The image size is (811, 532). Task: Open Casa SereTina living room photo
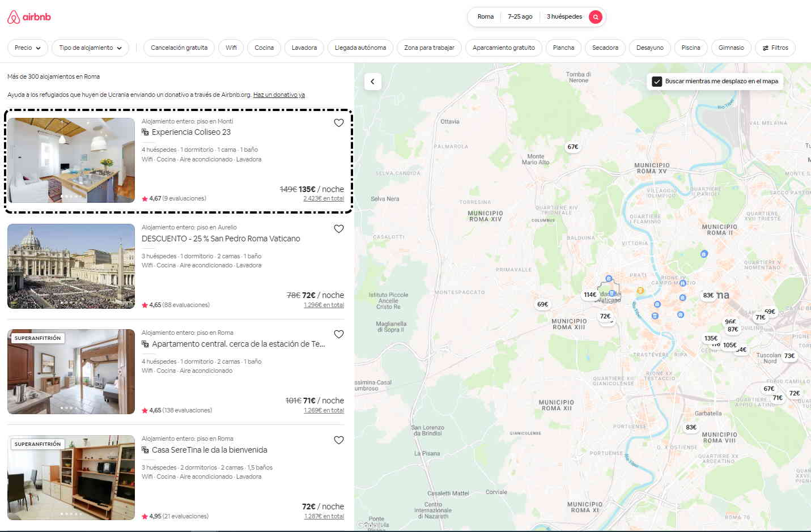71,478
